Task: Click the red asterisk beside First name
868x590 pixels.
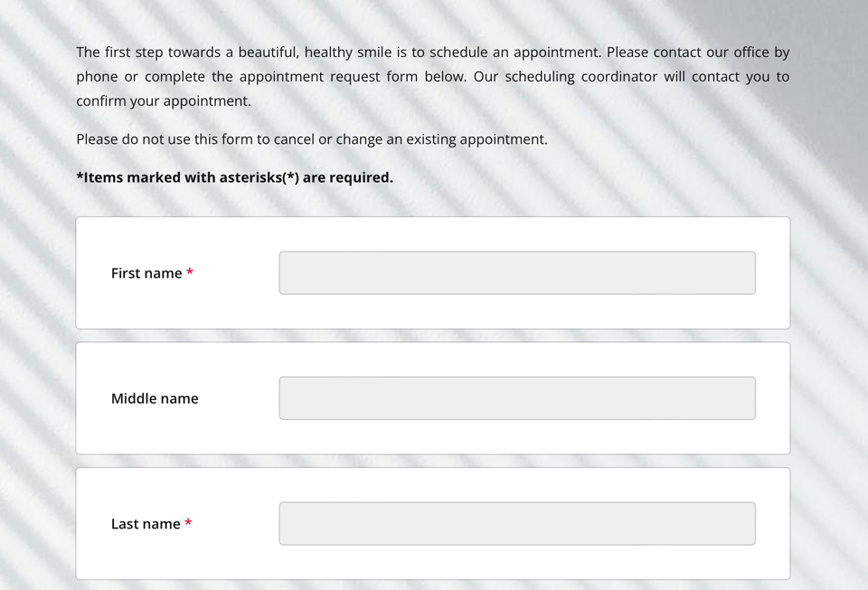Action: (x=190, y=272)
